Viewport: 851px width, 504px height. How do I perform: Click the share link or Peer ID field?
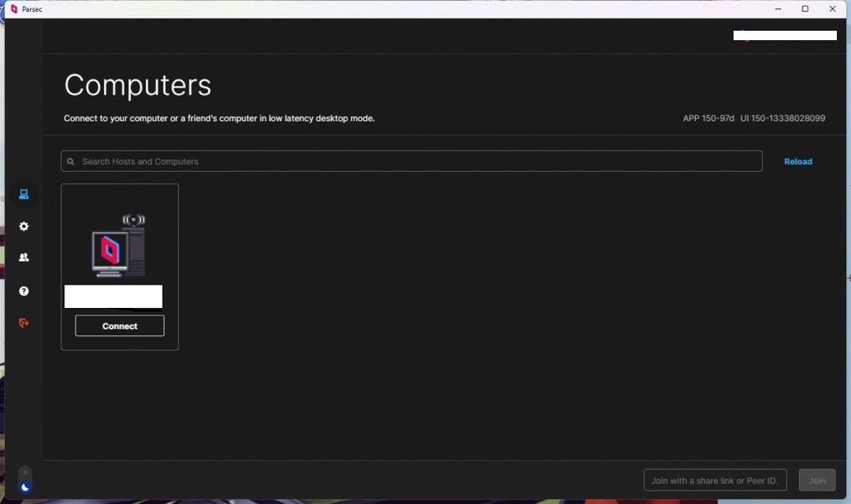(715, 480)
